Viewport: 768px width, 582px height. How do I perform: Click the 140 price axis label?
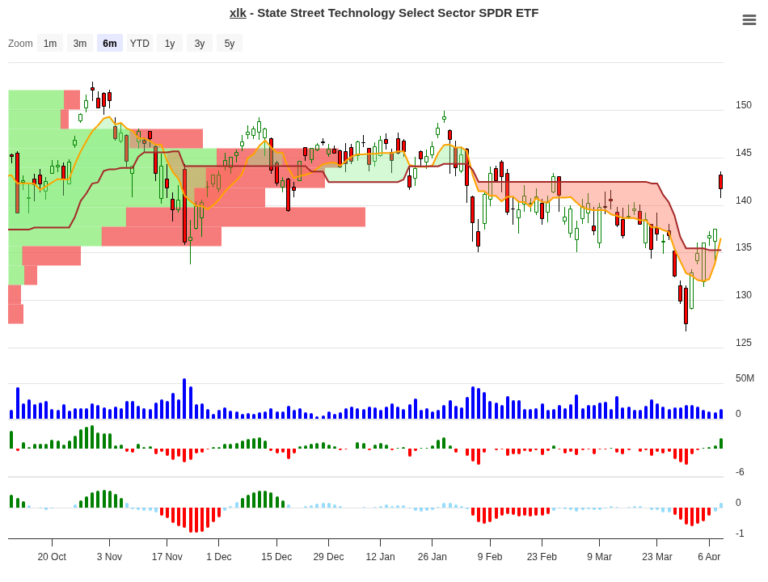point(743,200)
